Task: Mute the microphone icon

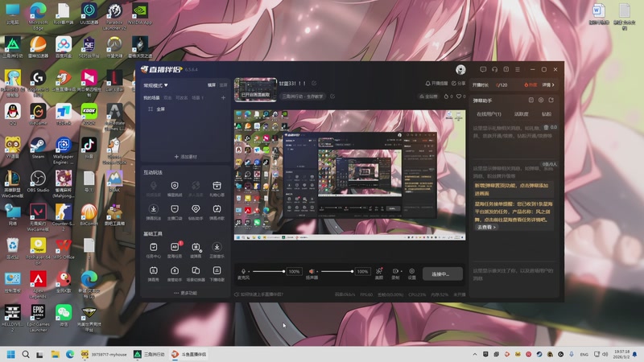Action: coord(243,271)
